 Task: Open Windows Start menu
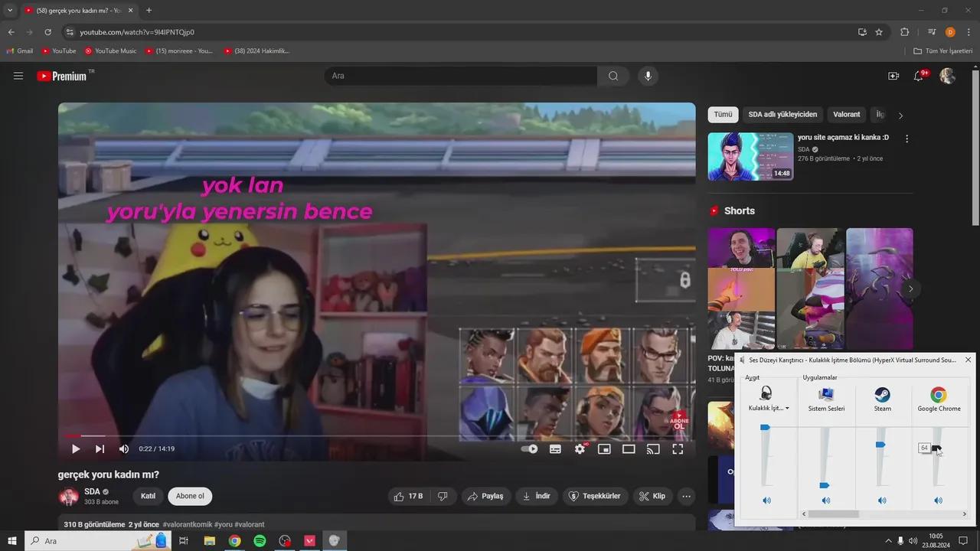click(x=12, y=541)
